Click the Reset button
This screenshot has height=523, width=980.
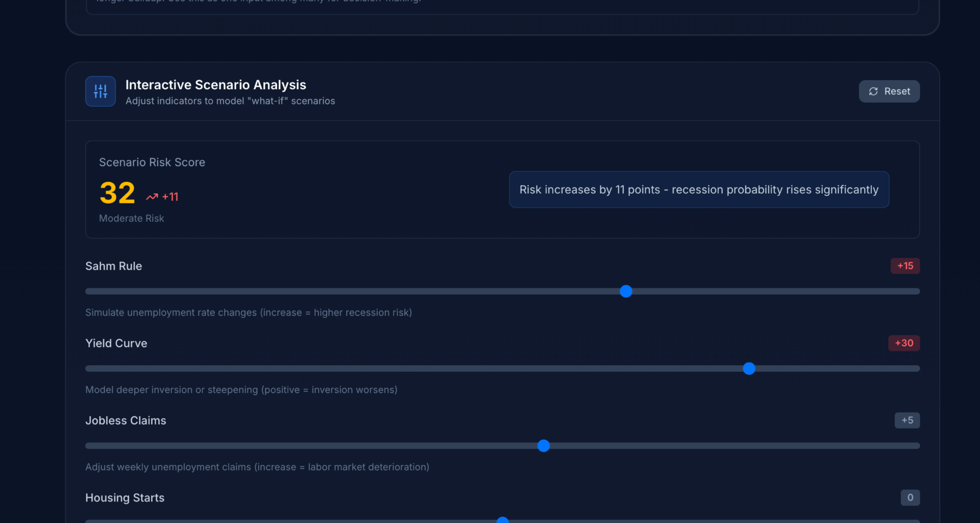tap(889, 91)
